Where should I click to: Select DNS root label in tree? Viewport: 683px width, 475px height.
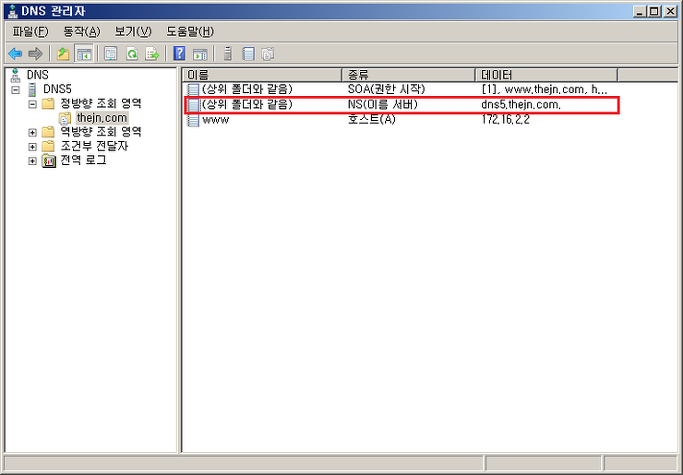37,75
